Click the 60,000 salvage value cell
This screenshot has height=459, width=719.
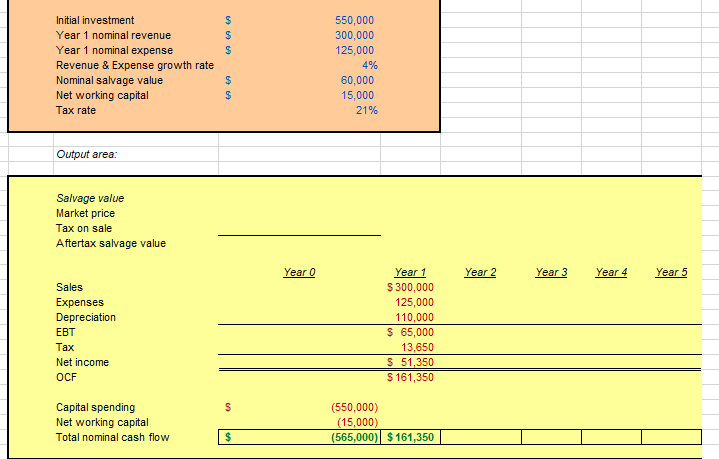click(357, 80)
